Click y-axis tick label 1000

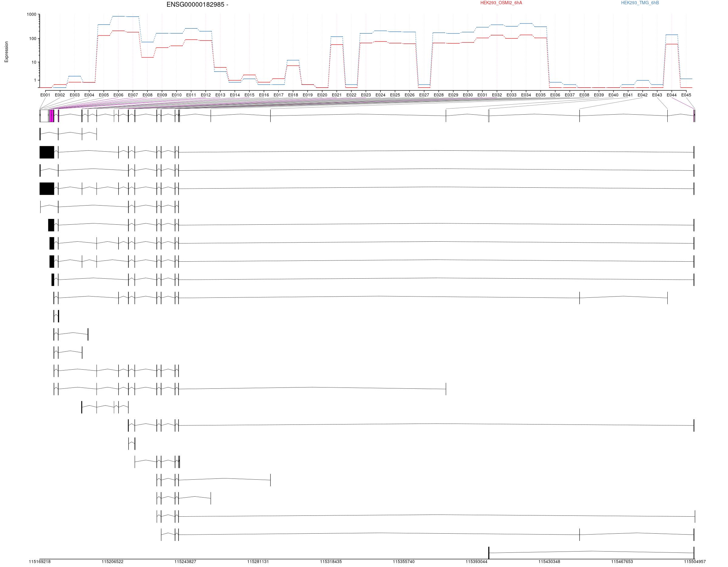32,15
